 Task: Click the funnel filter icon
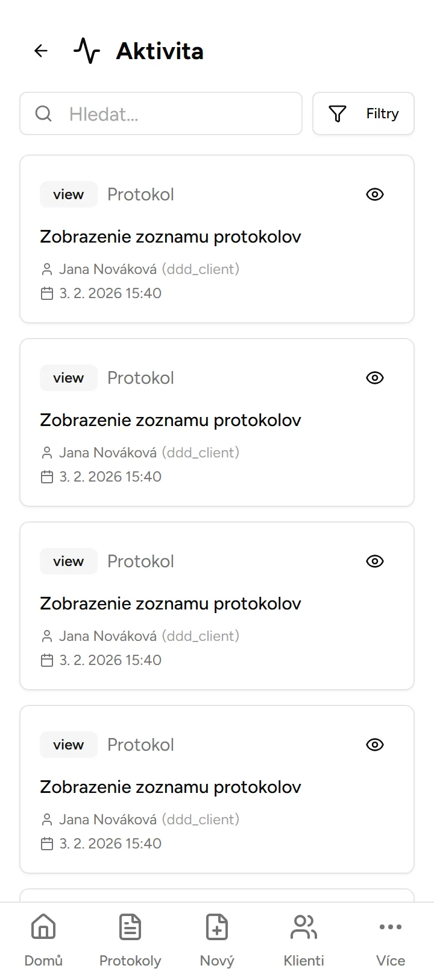pos(338,113)
